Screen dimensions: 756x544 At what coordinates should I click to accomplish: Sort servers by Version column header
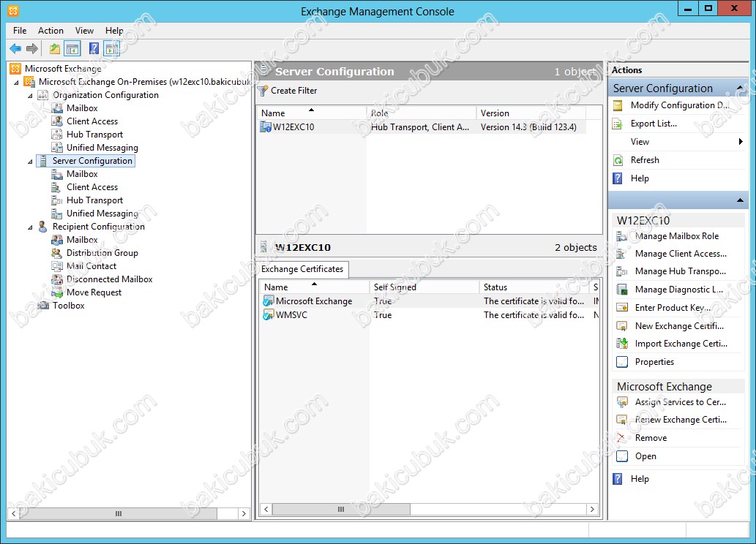coord(531,113)
